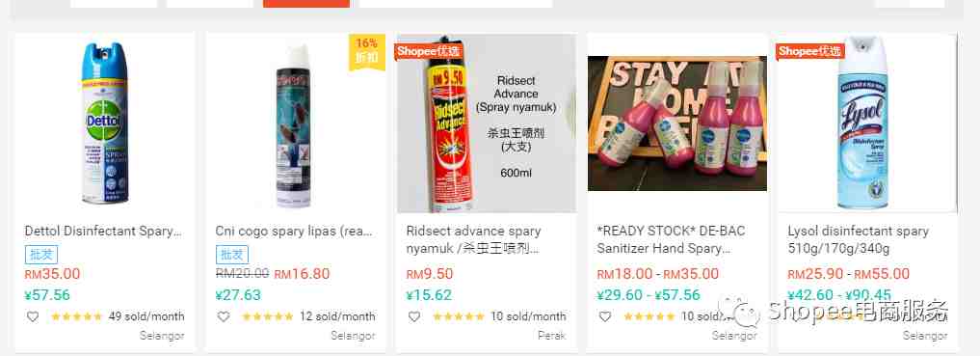The width and height of the screenshot is (980, 356).
Task: Click 批发 wholesale tag under Dettol
Action: point(41,254)
